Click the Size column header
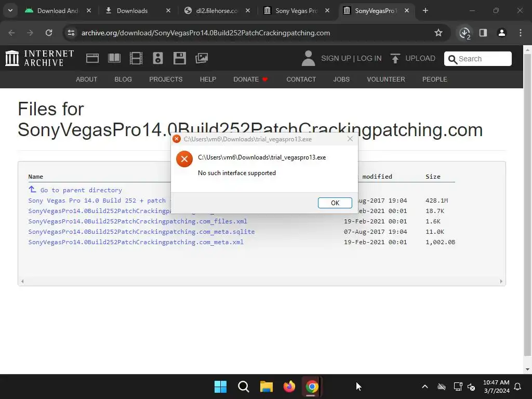 click(433, 177)
